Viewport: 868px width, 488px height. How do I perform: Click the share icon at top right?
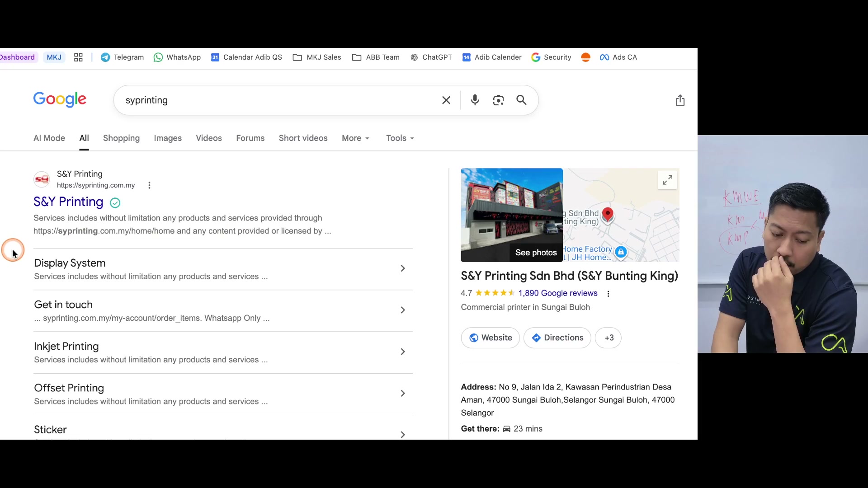[x=680, y=100]
